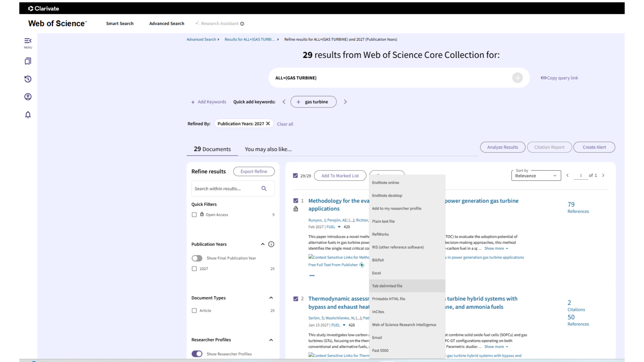
Task: Open the researcher profile icon in sidebar
Action: click(x=28, y=97)
